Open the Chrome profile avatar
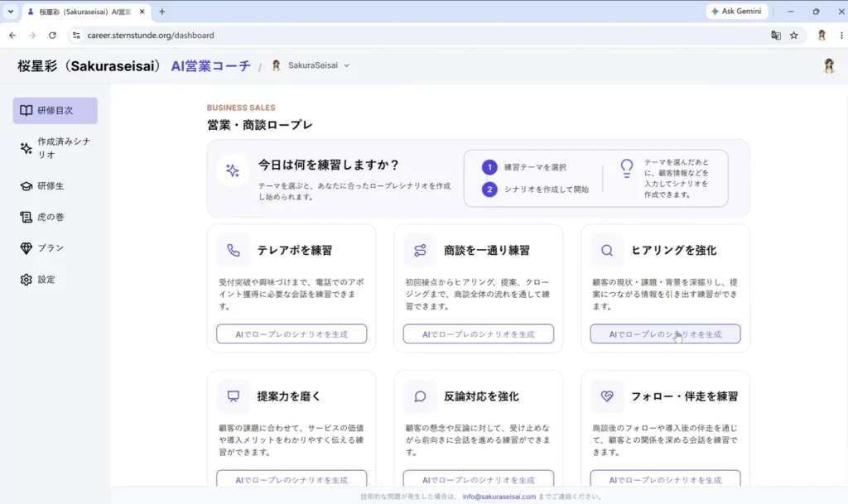The width and height of the screenshot is (848, 504). (x=821, y=35)
